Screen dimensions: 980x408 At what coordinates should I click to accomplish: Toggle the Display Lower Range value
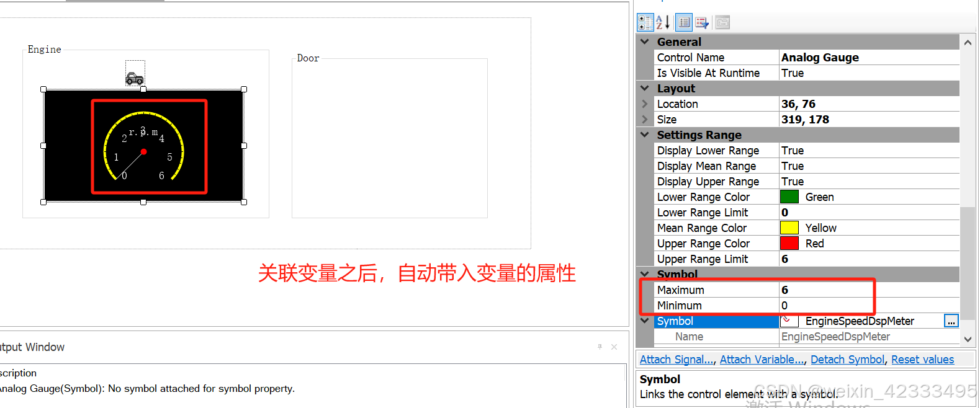tap(869, 150)
